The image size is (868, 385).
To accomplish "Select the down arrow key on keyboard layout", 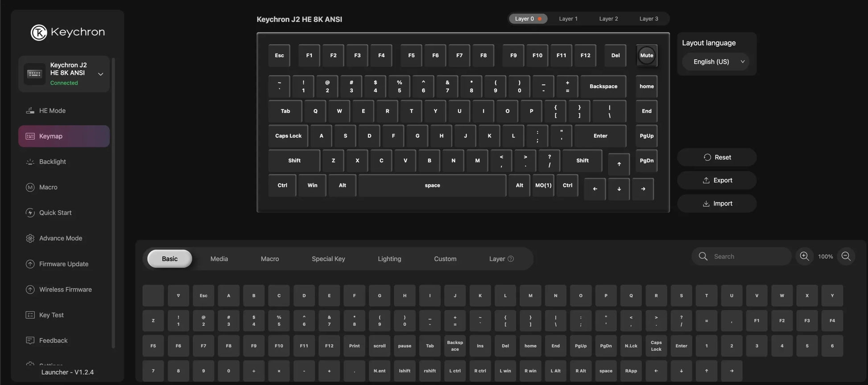I will pyautogui.click(x=619, y=189).
